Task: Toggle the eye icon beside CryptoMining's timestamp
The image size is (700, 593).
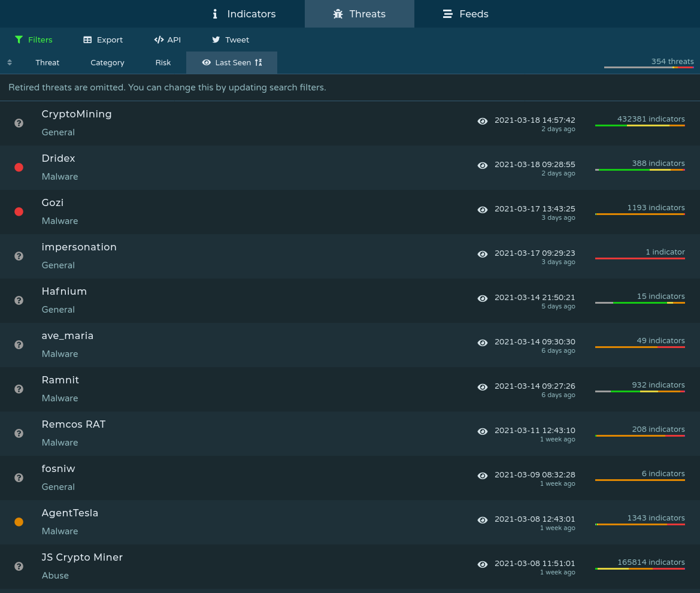Action: click(x=483, y=121)
